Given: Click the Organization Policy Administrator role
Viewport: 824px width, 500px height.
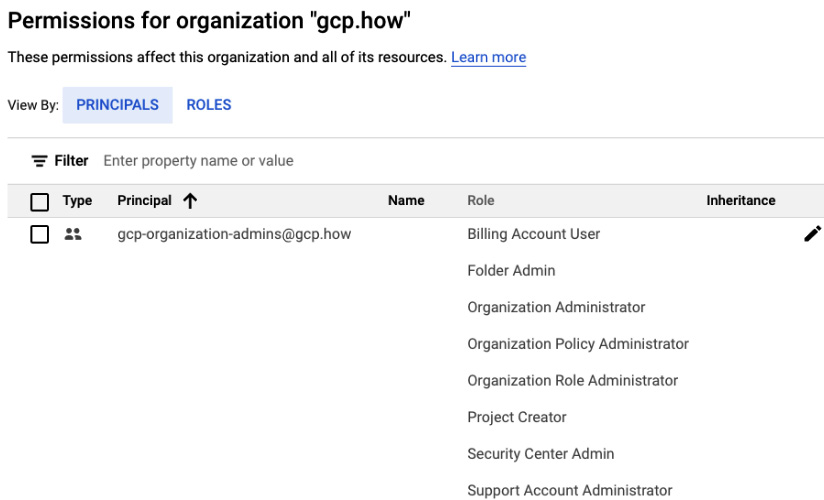Looking at the screenshot, I should [x=578, y=344].
